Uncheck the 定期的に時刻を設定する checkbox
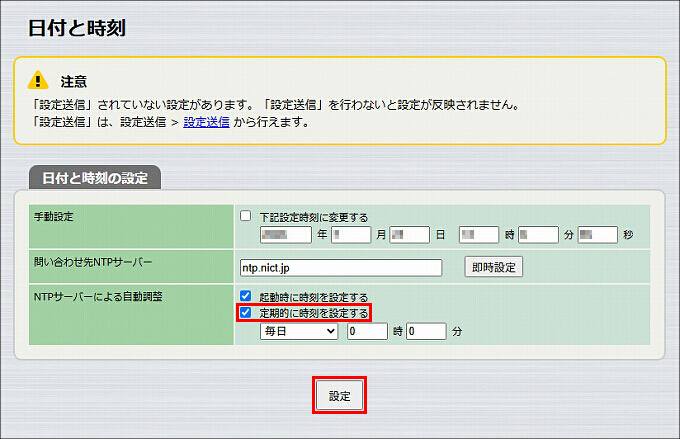 pos(245,312)
